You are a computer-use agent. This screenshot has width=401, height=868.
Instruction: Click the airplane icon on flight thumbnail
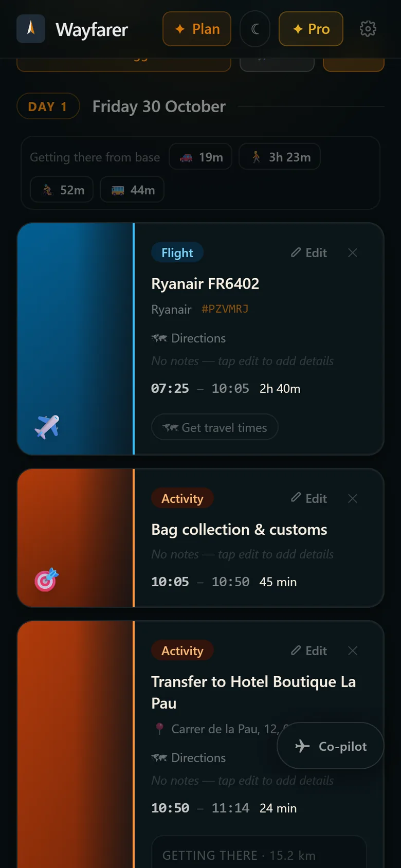(47, 427)
